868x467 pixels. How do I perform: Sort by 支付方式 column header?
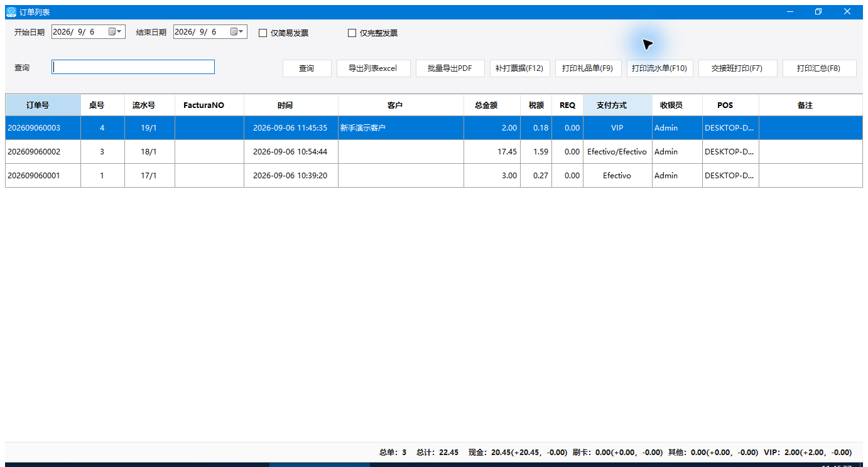click(x=618, y=105)
